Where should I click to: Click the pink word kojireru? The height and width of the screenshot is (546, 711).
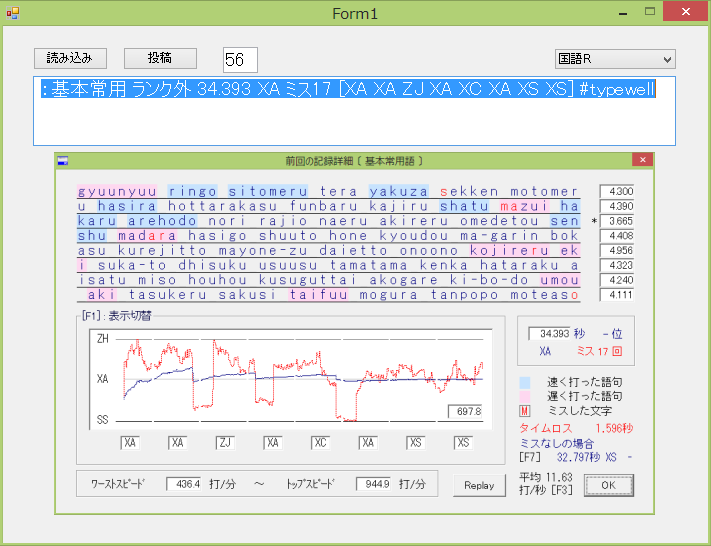point(509,251)
